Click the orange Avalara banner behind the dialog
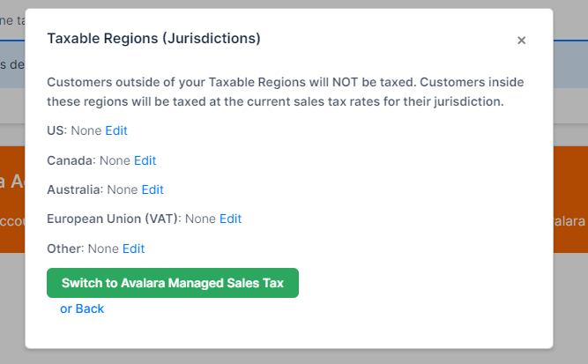 tap(570, 198)
